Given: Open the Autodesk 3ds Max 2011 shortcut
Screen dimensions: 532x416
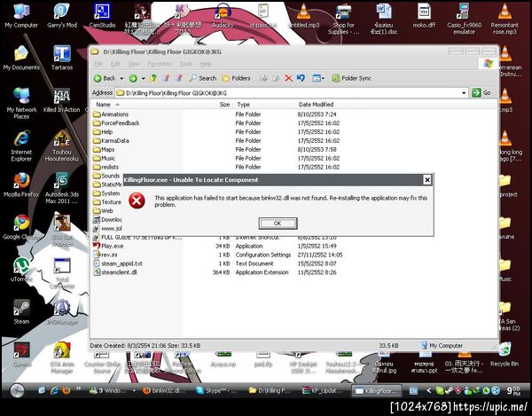Looking at the screenshot, I should click(62, 188).
